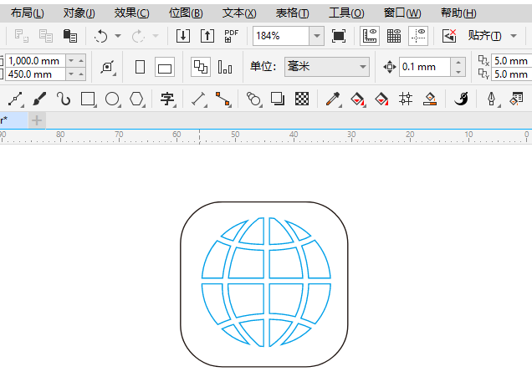Click the dimmed Cut icon in toolbar
The image size is (532, 392).
click(22, 36)
